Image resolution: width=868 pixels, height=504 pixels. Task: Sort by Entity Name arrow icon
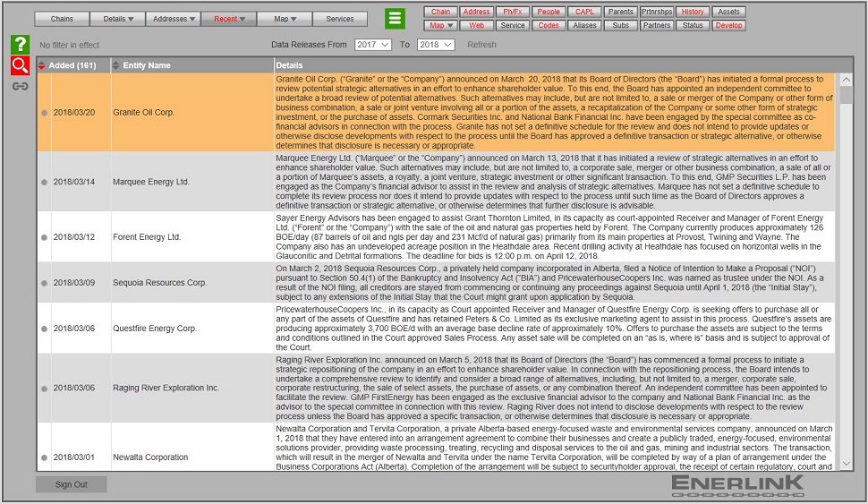click(x=115, y=65)
